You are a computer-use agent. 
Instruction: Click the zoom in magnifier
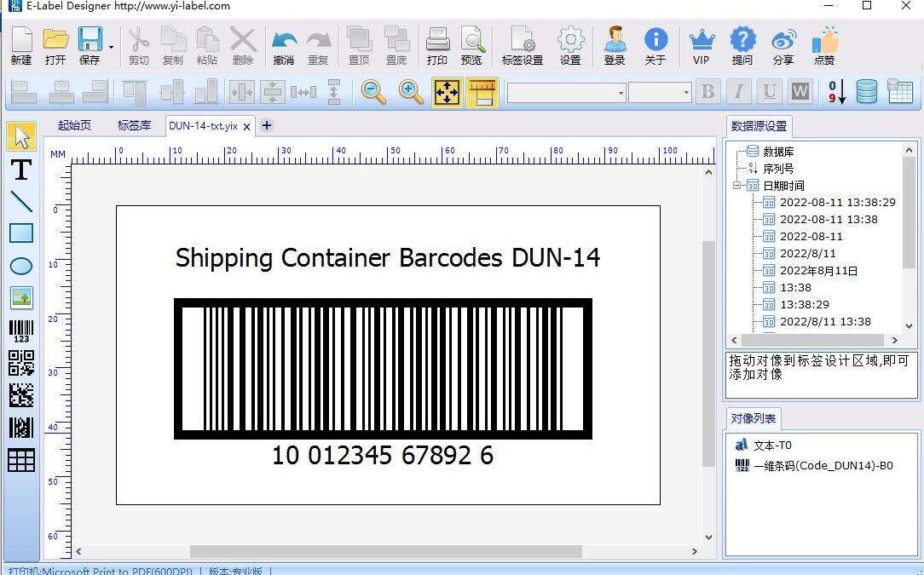411,93
